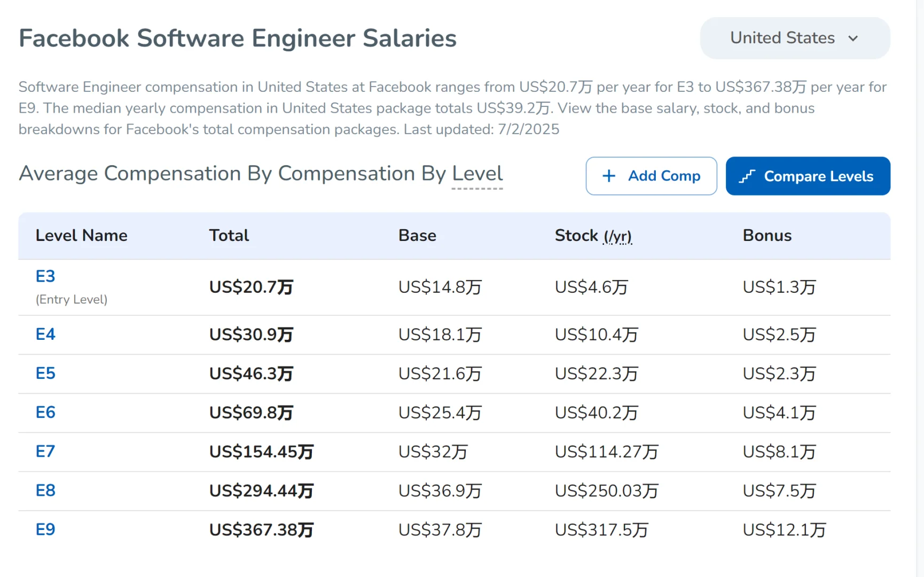
Task: Click the E8 bonus US$7.5万
Action: (x=779, y=491)
